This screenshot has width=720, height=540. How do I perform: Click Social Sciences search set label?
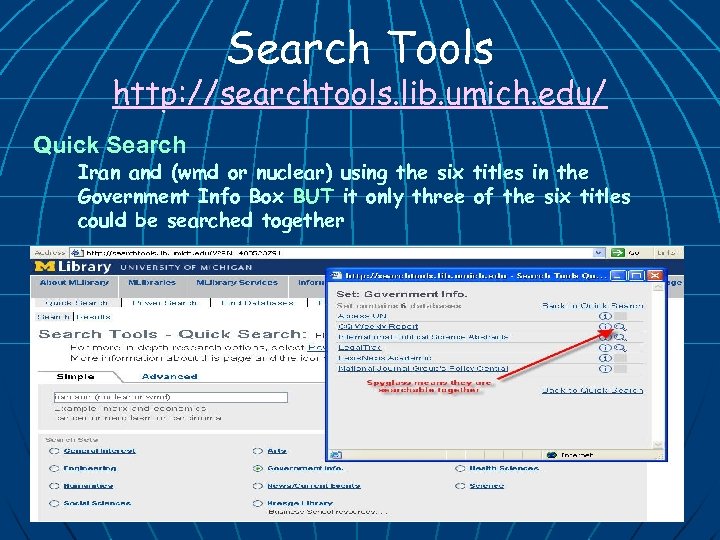(97, 503)
